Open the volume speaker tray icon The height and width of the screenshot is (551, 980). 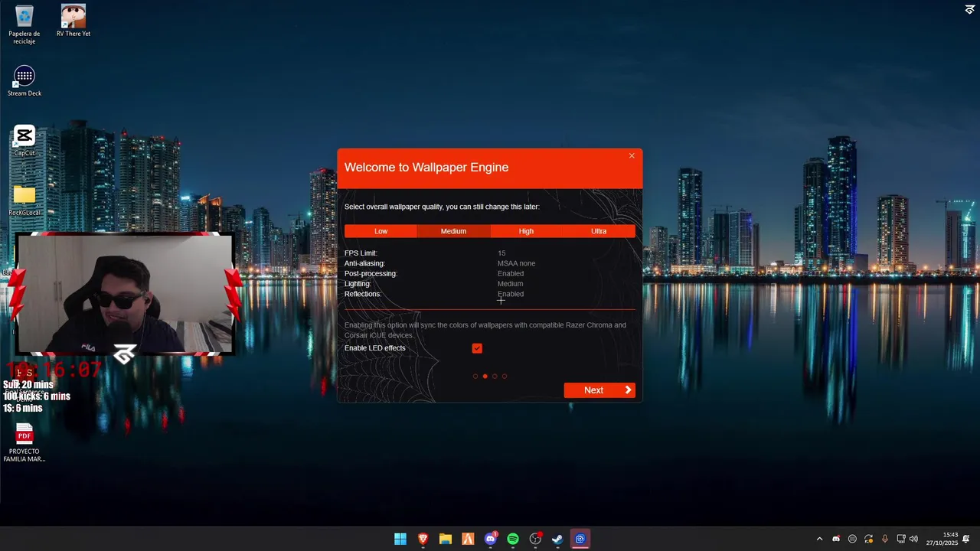click(913, 539)
